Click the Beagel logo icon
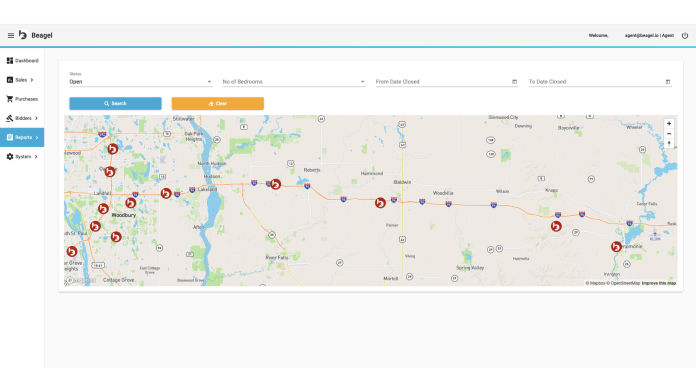The height and width of the screenshot is (392, 696). (x=23, y=35)
